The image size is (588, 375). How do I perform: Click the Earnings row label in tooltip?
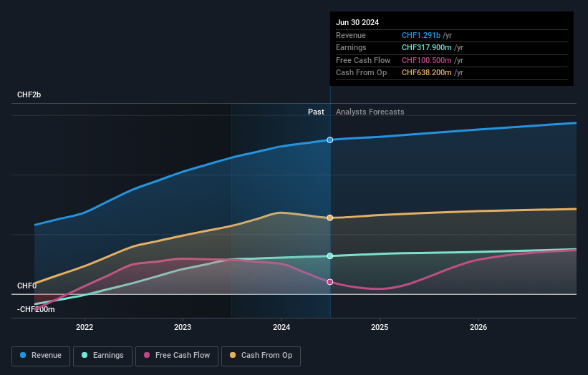[351, 47]
